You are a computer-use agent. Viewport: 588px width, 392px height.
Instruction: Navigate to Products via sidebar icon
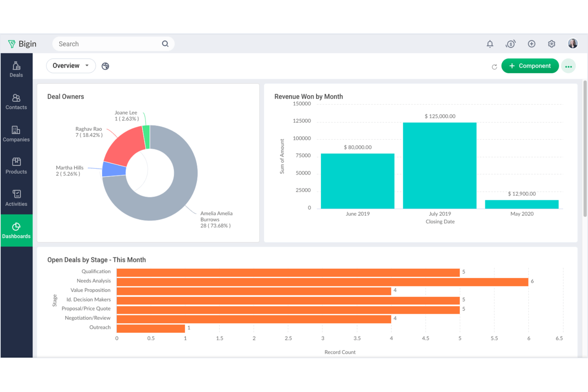point(16,166)
